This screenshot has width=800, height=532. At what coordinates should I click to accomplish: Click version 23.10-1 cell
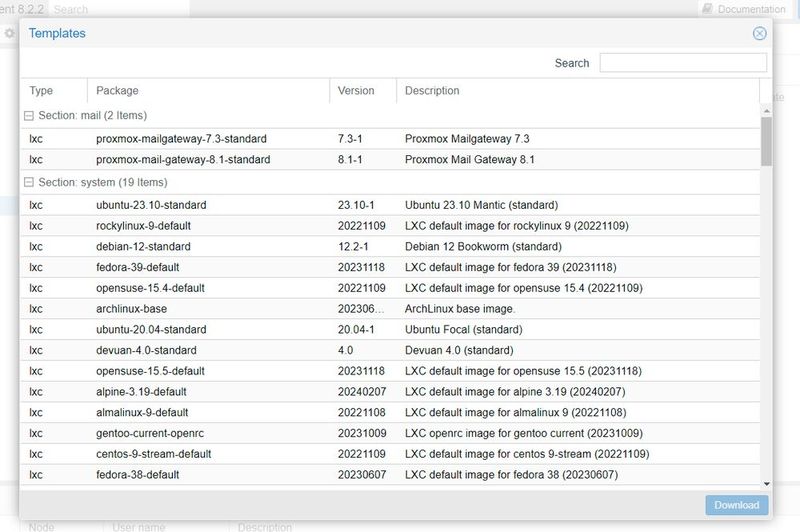click(356, 205)
